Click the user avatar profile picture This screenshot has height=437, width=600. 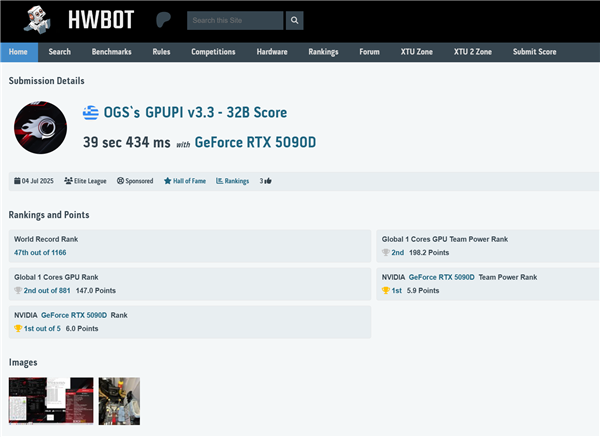(40, 128)
